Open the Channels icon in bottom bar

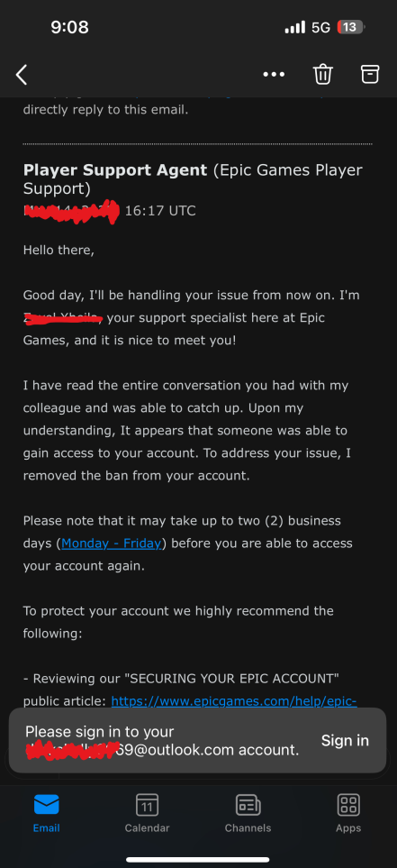[248, 804]
